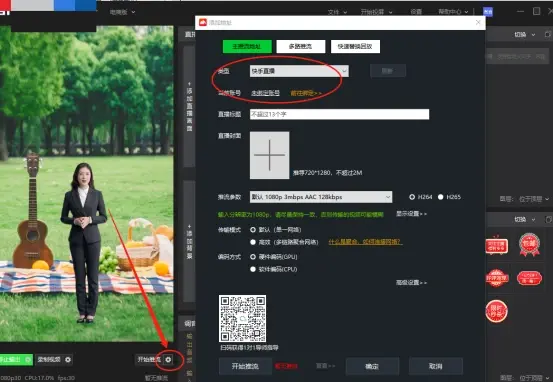The image size is (553, 382).
Task: Open stream parameters dropdown showing 1080p 3mbps
Action: (321, 197)
